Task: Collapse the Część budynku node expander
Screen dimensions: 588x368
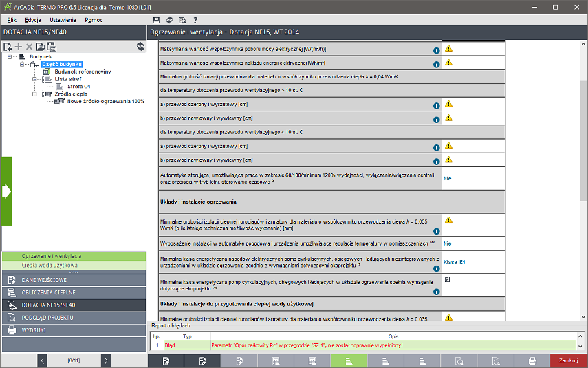Action: click(22, 64)
